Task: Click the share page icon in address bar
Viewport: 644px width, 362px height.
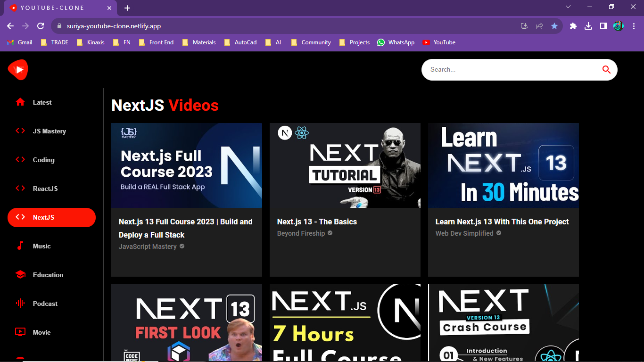Action: coord(539,26)
